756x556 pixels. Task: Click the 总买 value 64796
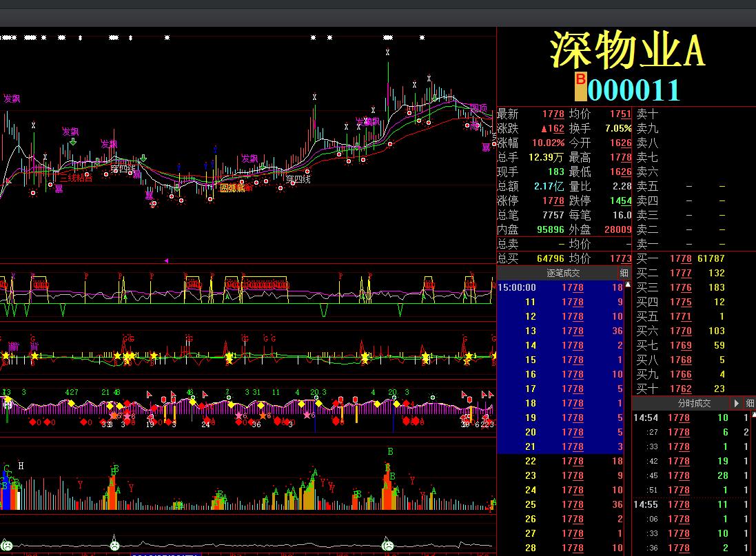[x=551, y=258]
